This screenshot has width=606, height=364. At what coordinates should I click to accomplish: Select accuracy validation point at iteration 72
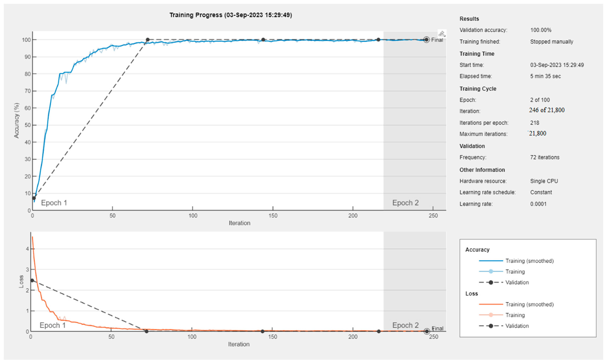click(x=147, y=40)
